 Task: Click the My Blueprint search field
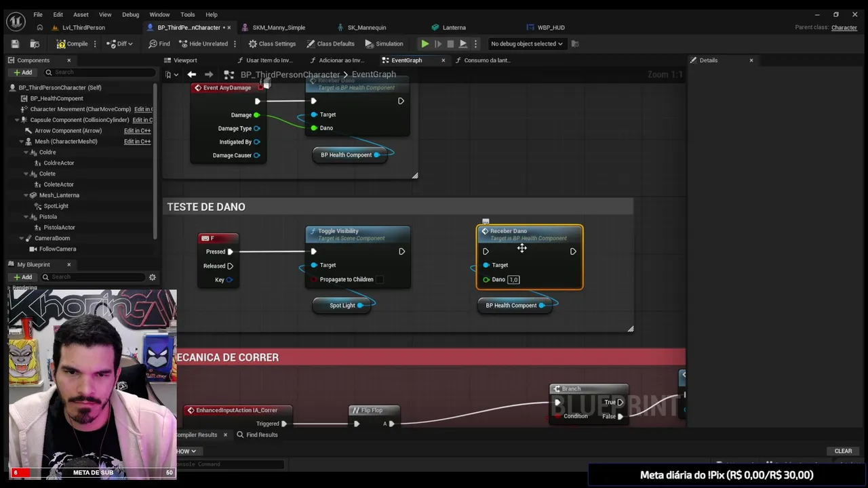[x=94, y=277]
